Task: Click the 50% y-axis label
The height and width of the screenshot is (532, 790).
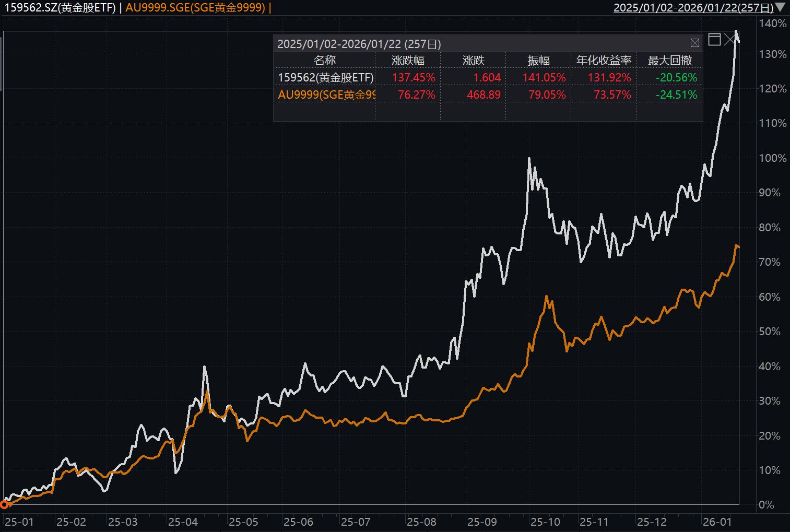Action: [770, 332]
